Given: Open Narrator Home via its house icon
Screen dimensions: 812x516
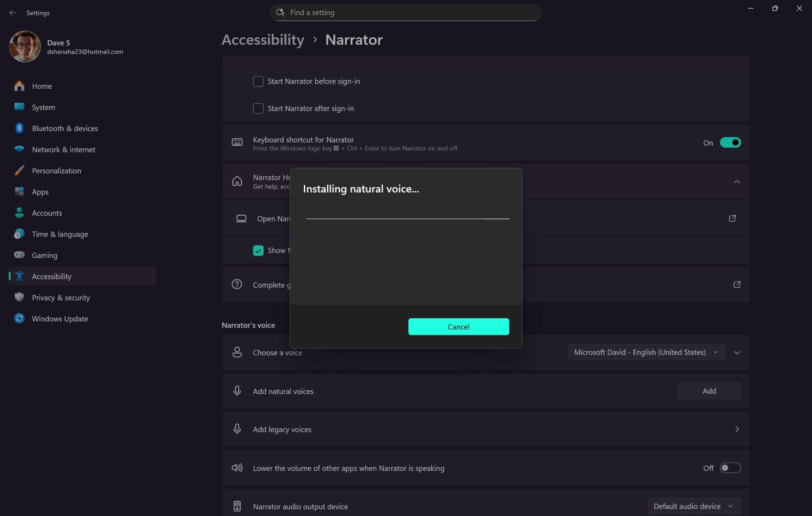Looking at the screenshot, I should 237,181.
